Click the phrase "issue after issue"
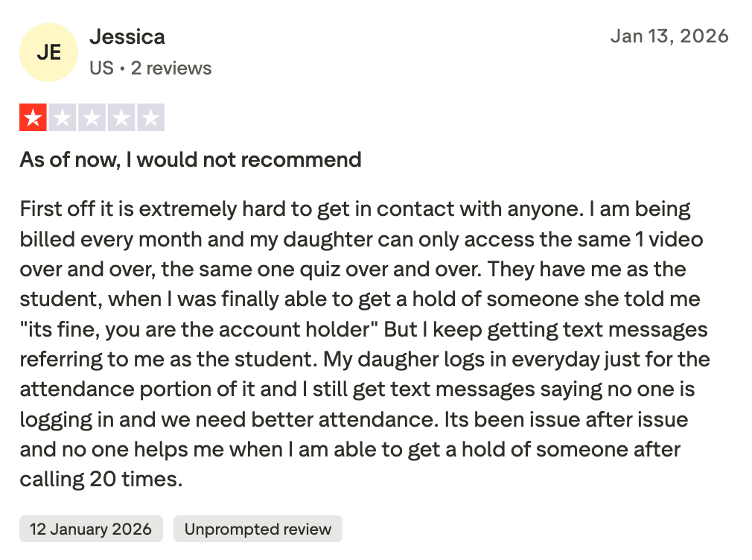 coord(604,419)
